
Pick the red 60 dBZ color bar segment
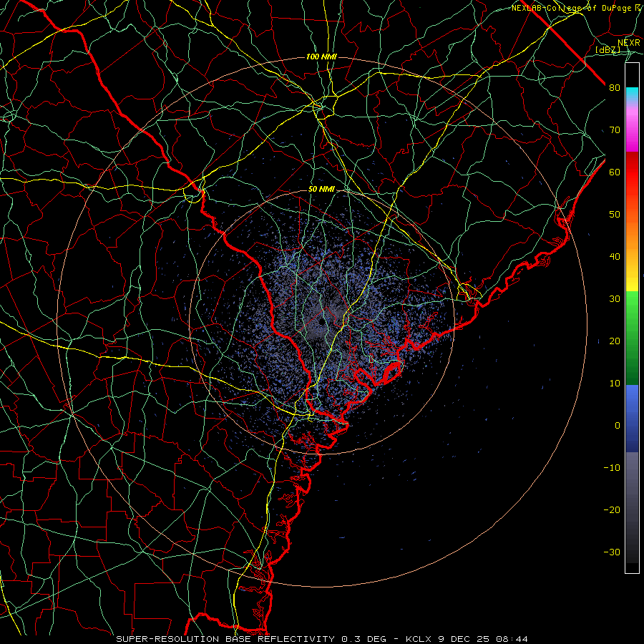(632, 172)
